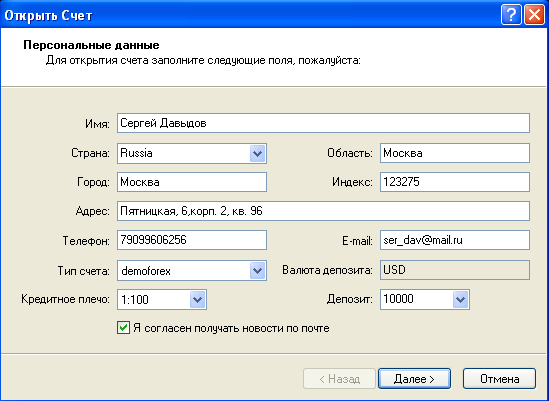
Task: Open the Депозит amount dropdown
Action: pos(460,299)
